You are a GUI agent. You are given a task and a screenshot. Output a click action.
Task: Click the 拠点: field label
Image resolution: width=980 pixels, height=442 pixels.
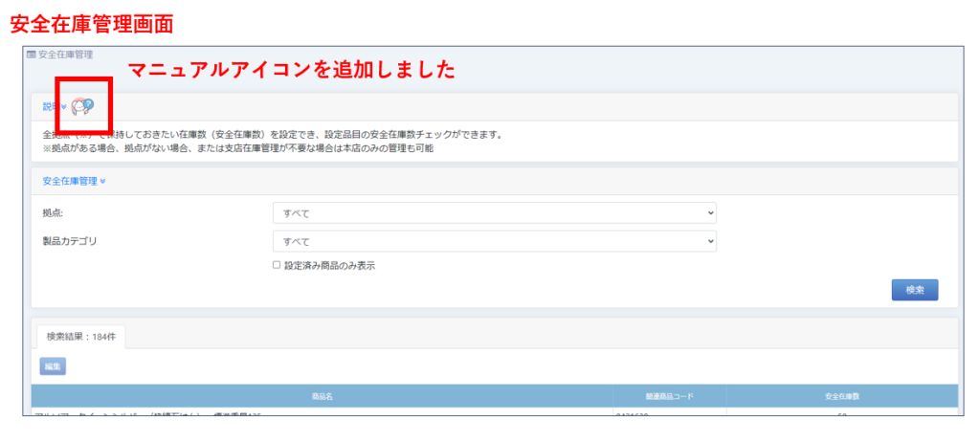point(55,211)
